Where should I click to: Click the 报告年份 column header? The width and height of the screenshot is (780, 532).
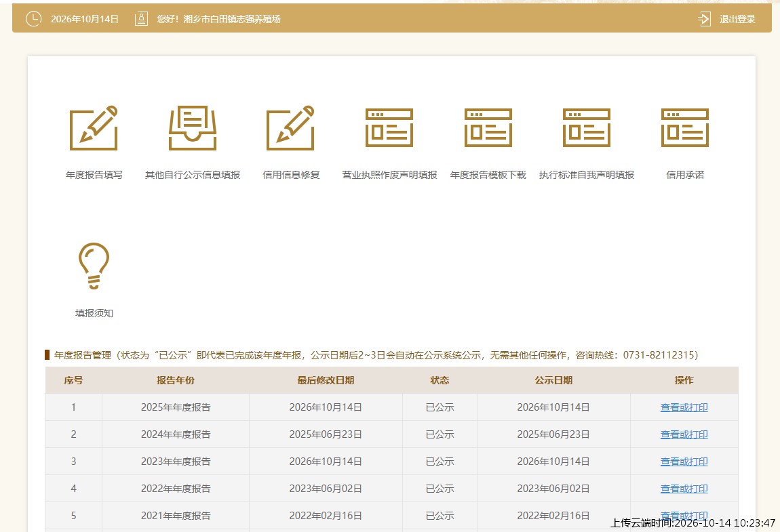click(x=176, y=380)
